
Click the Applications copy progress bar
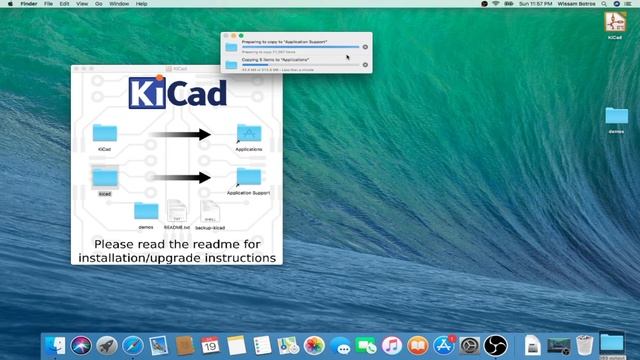point(300,64)
